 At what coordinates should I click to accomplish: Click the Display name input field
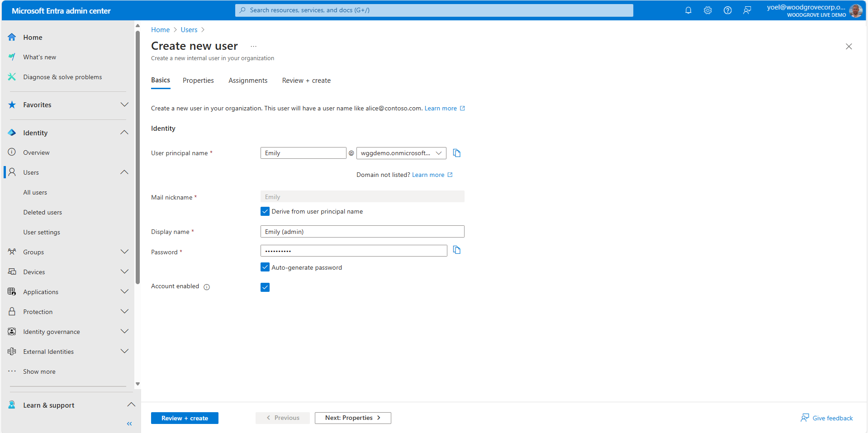pos(362,232)
